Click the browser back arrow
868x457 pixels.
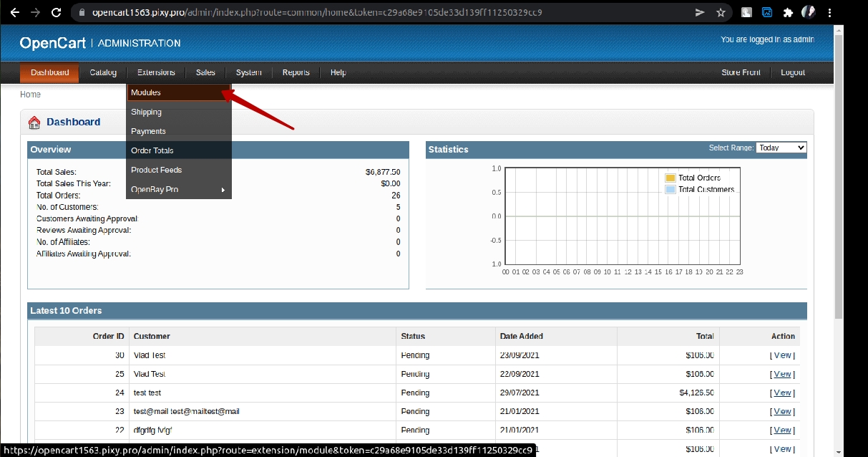pos(14,12)
